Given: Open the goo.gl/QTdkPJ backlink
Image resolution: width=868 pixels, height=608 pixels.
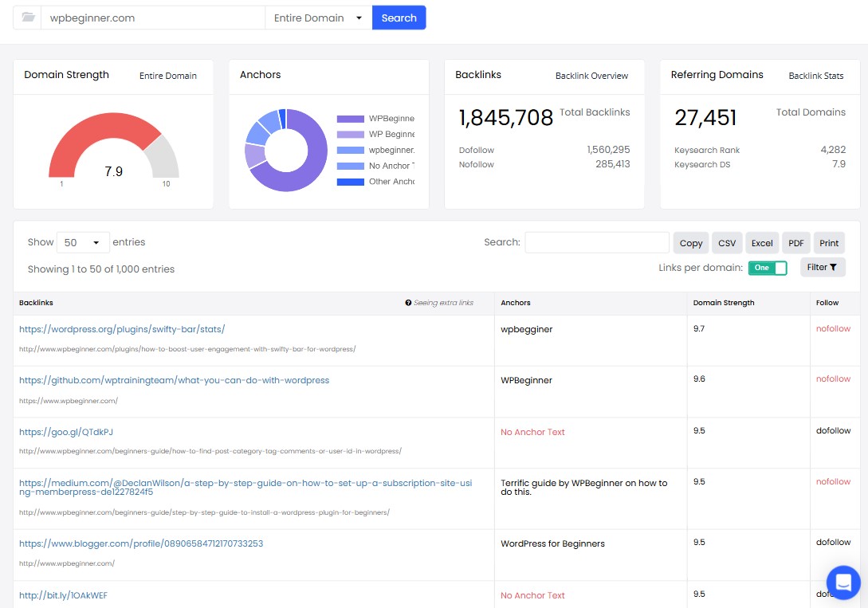Looking at the screenshot, I should (66, 432).
